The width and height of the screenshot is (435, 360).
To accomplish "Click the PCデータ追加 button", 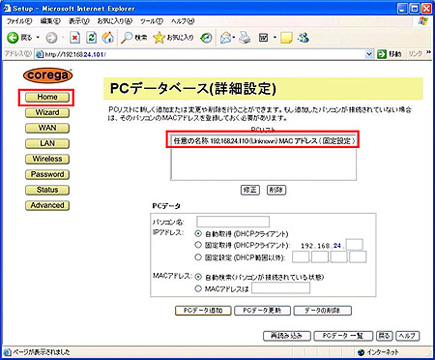I will pos(203,311).
